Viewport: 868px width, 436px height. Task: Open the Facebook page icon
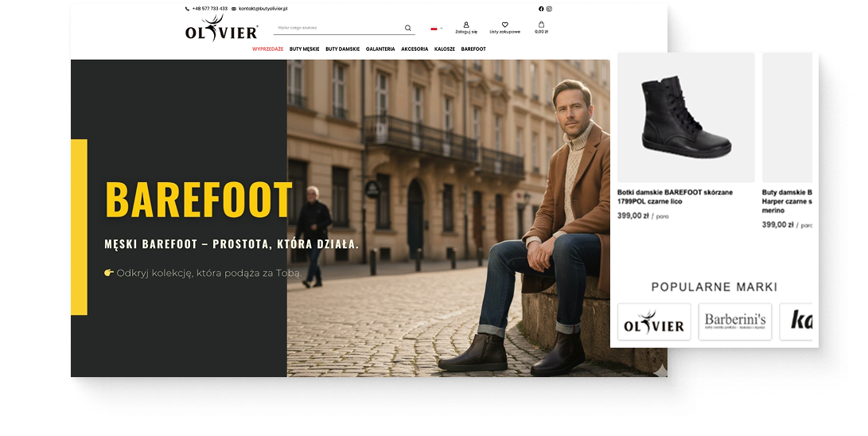click(x=542, y=9)
